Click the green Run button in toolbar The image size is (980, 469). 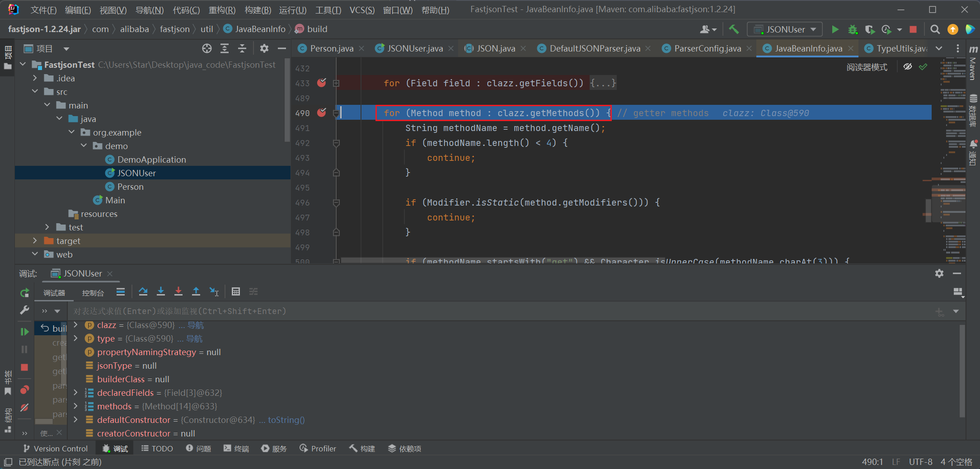[835, 29]
